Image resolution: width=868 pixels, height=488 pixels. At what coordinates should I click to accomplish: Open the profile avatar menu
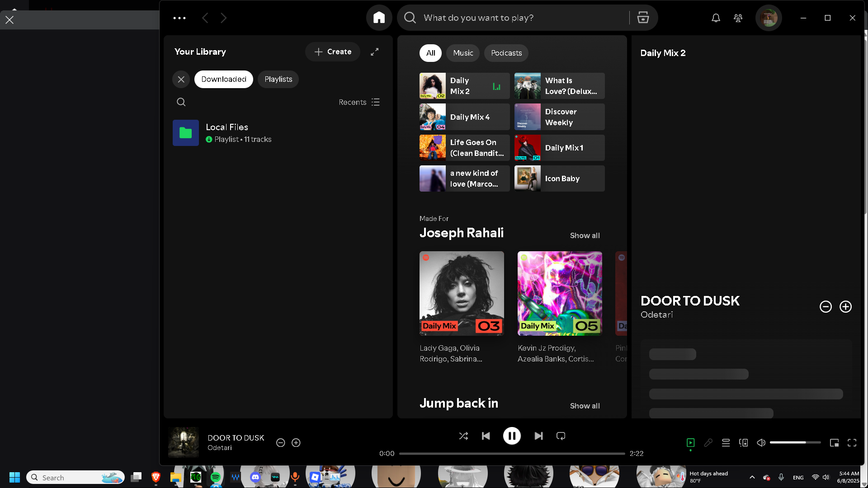tap(769, 18)
